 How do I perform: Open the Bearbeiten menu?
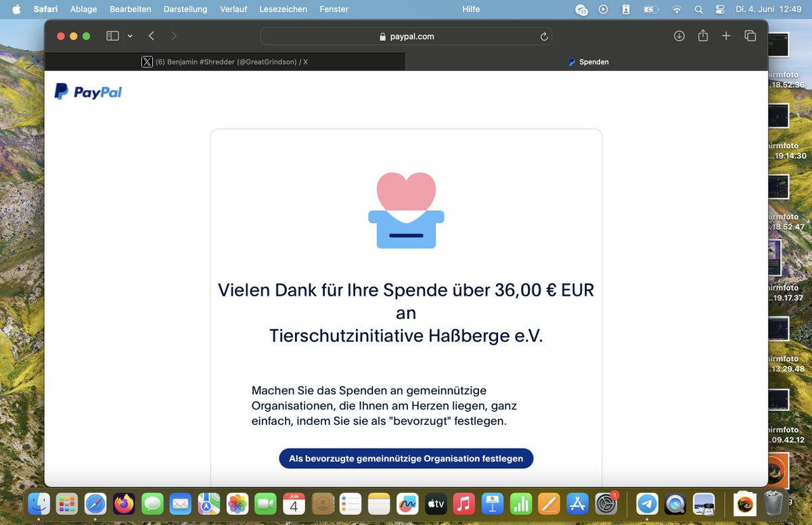point(130,9)
